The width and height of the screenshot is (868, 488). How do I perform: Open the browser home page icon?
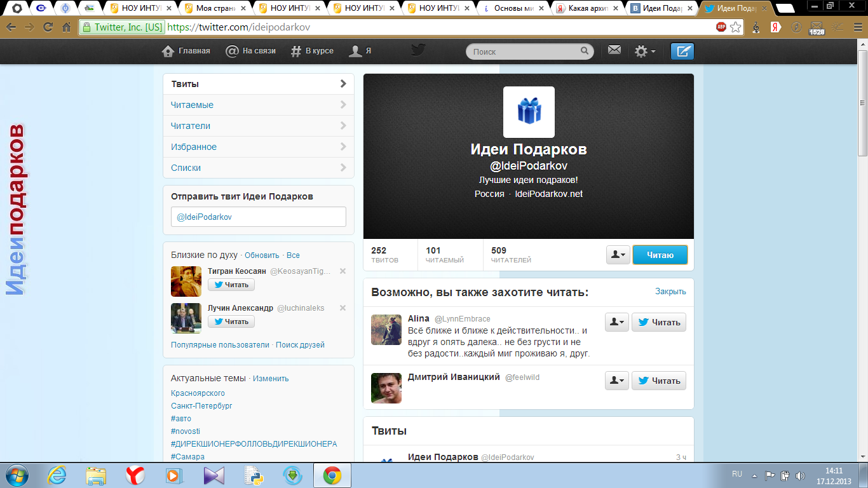pyautogui.click(x=66, y=27)
